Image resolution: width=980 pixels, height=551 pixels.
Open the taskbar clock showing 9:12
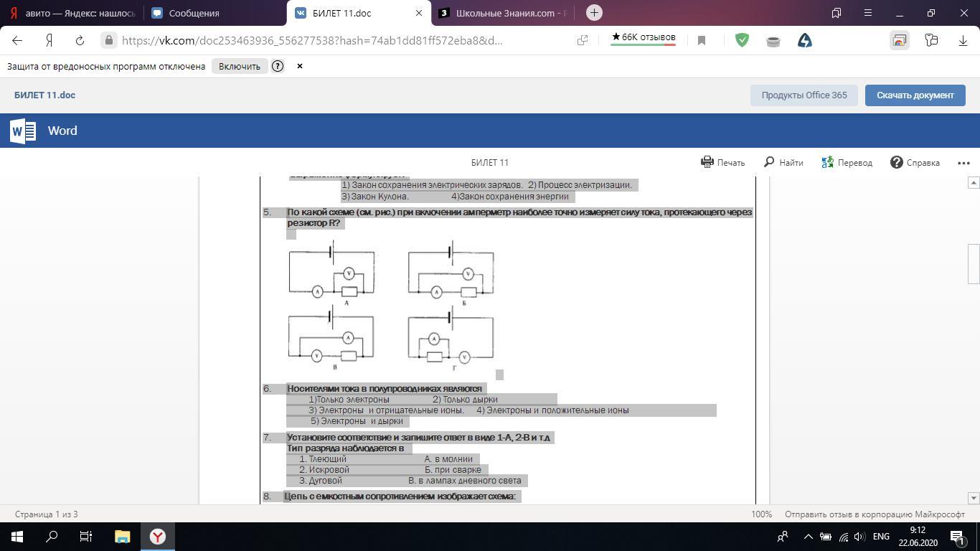click(917, 536)
